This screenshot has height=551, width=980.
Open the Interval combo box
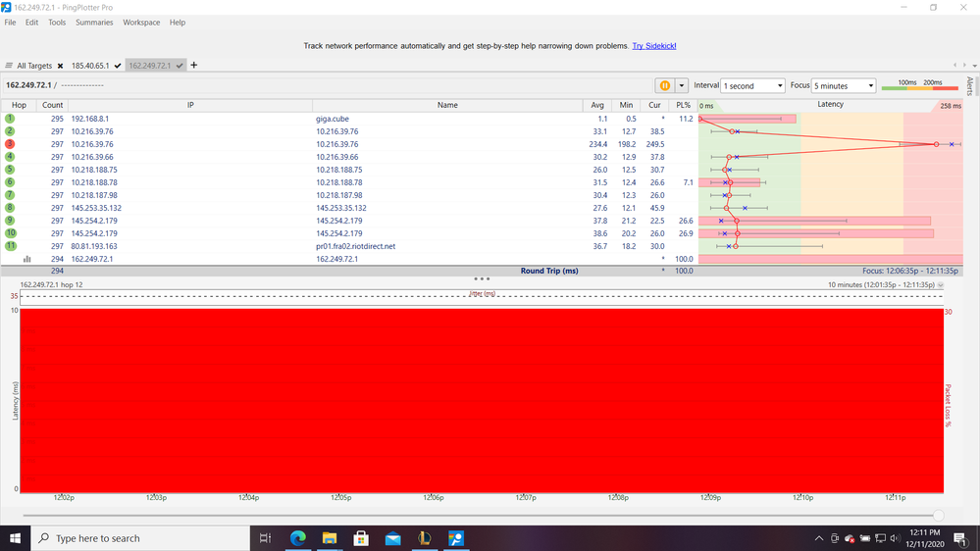[x=752, y=85]
